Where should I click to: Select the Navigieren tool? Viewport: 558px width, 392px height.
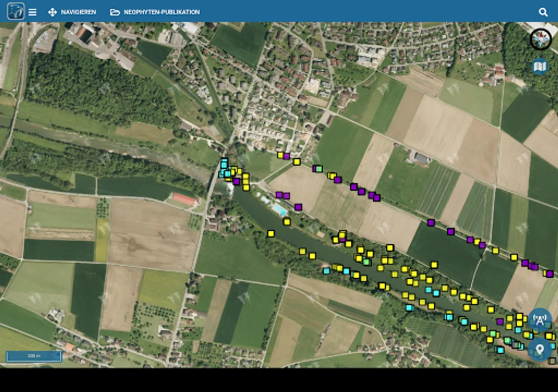(72, 12)
